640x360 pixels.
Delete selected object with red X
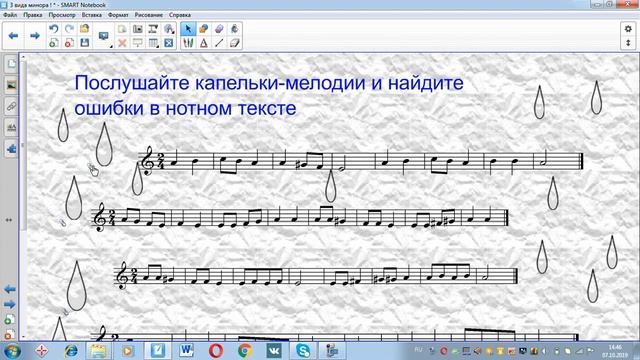pyautogui.click(x=122, y=43)
